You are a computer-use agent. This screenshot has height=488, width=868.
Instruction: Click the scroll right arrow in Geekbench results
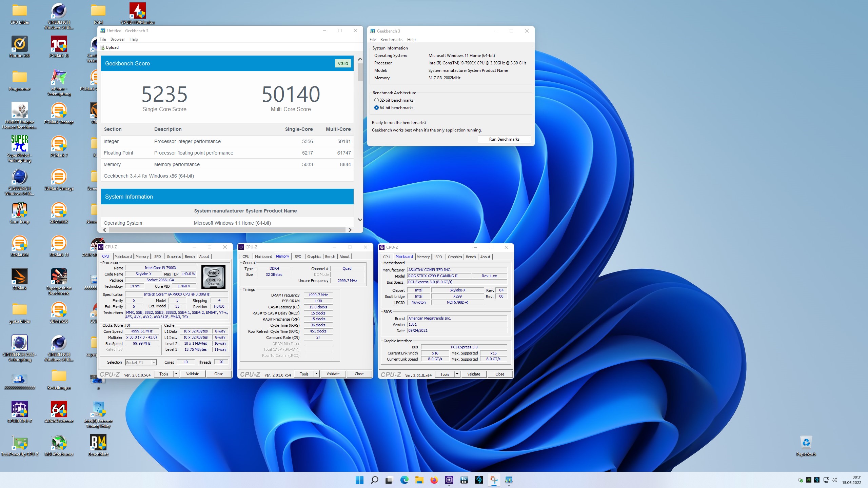[350, 230]
